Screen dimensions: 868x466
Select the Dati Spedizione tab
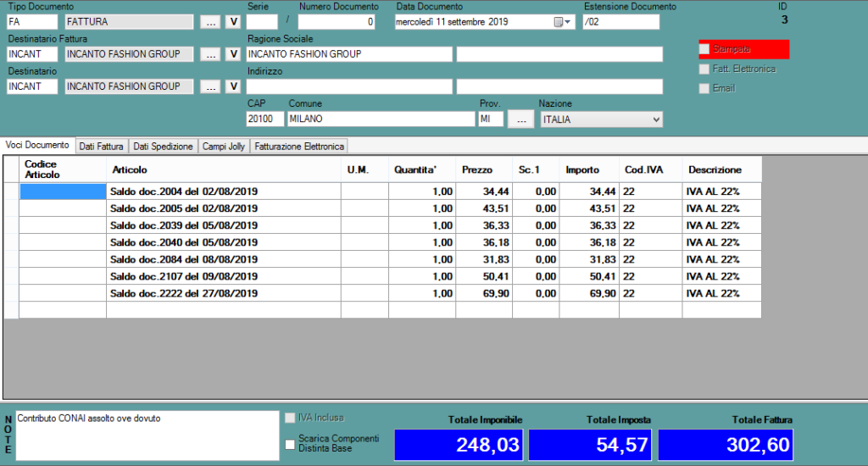point(163,146)
